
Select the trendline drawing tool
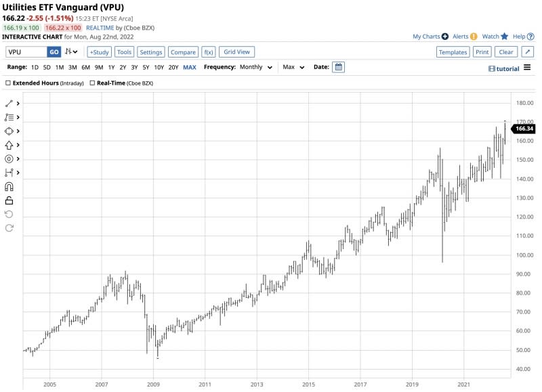(9, 104)
